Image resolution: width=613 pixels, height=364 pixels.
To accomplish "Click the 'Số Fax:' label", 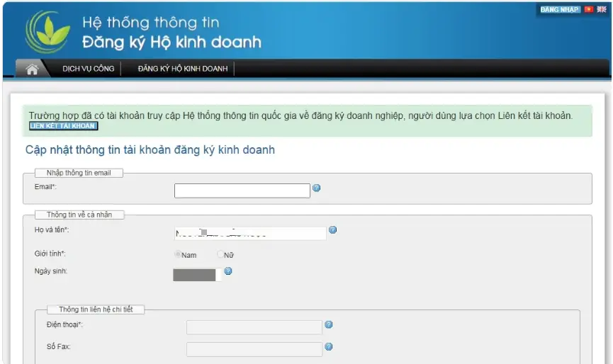I will point(59,346).
